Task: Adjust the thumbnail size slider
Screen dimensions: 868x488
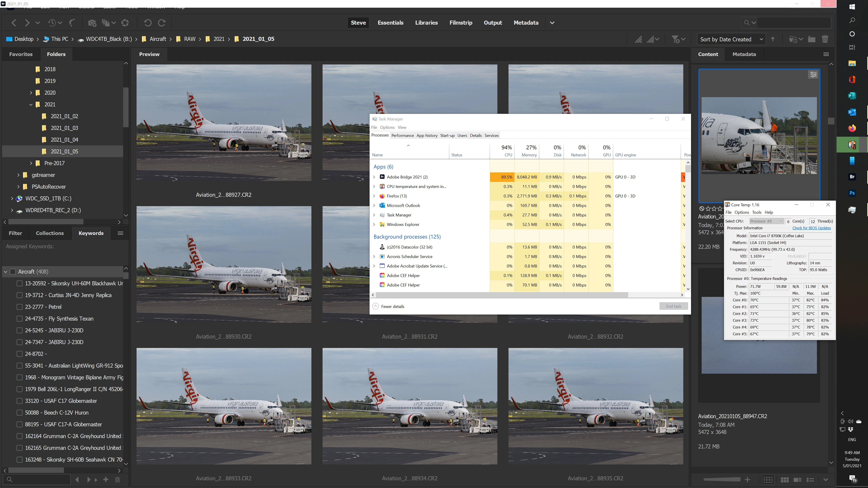Action: [x=722, y=480]
